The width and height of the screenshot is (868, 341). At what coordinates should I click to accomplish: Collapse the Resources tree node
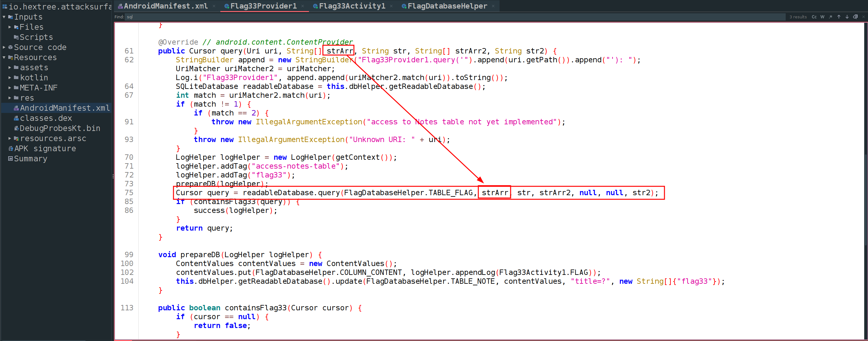(4, 58)
